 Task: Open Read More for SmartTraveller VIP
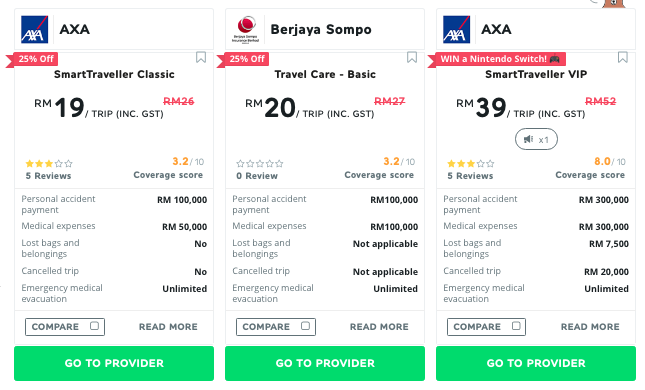[x=590, y=327]
